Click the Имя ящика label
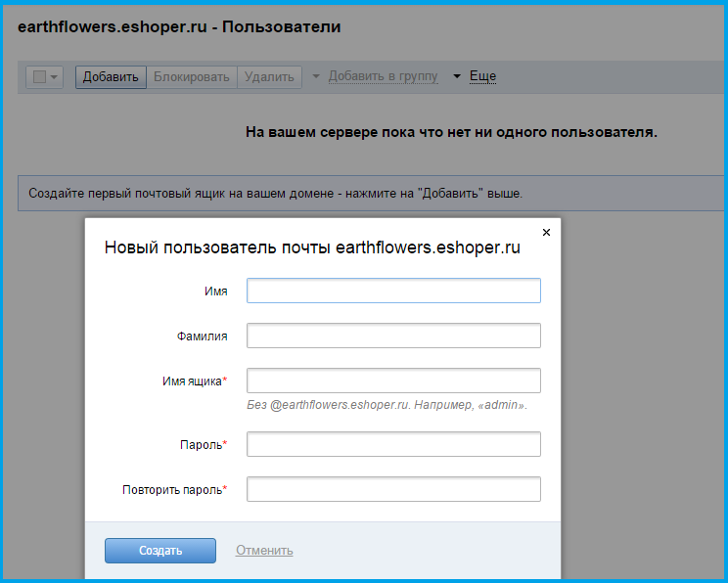The height and width of the screenshot is (583, 728). point(195,381)
